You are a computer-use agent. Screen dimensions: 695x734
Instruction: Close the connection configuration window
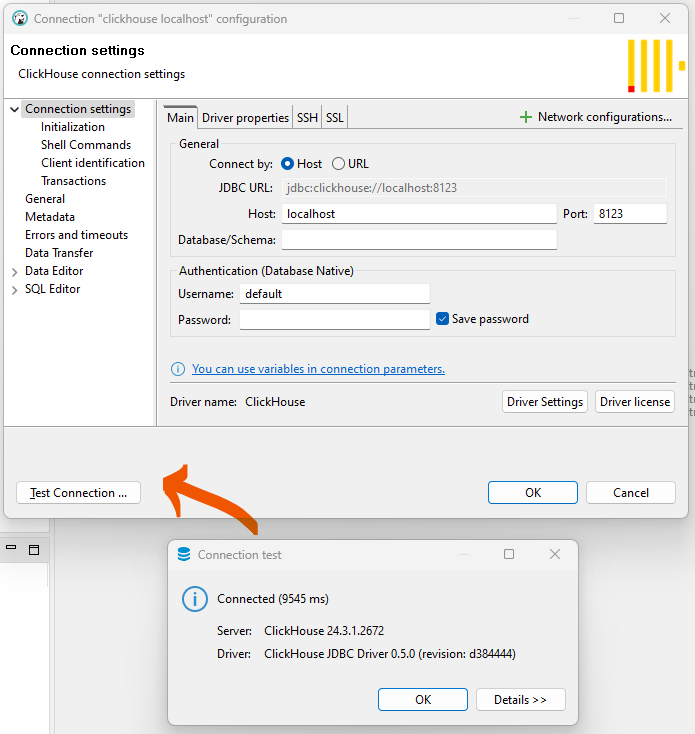[665, 18]
